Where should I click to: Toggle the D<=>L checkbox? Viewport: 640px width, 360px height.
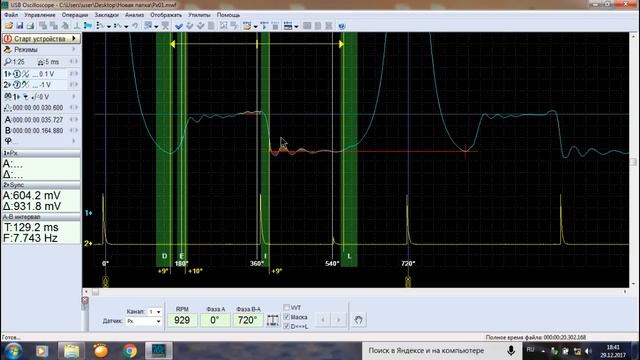click(287, 326)
